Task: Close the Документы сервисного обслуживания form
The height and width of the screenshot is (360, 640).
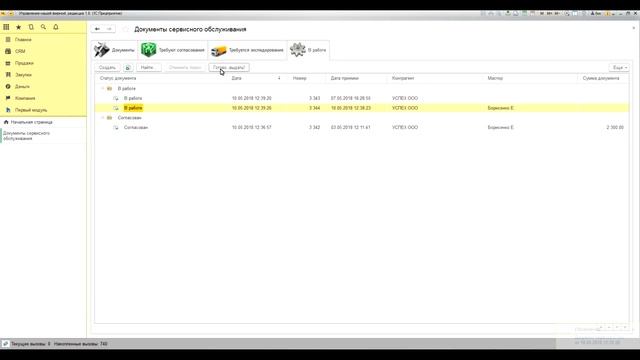Action: pos(634,28)
